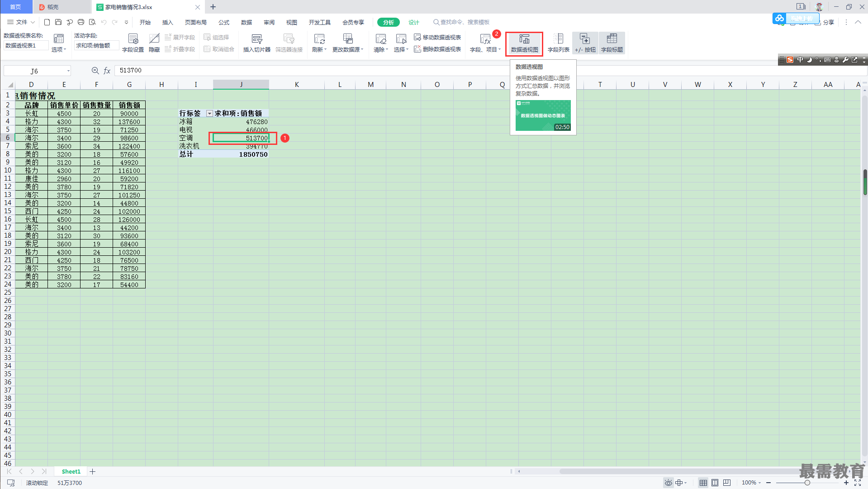Click the zoom in plus button

[846, 483]
